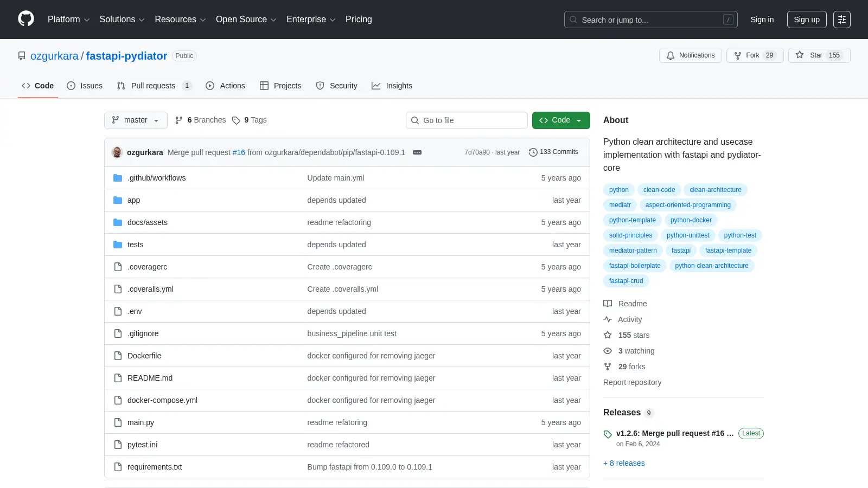Screen dimensions: 868x488
Task: Open the green Code dropdown button
Action: (x=561, y=120)
